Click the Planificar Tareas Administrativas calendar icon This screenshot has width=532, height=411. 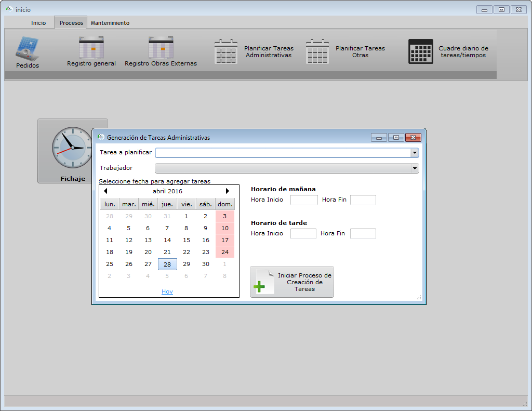[x=226, y=51]
